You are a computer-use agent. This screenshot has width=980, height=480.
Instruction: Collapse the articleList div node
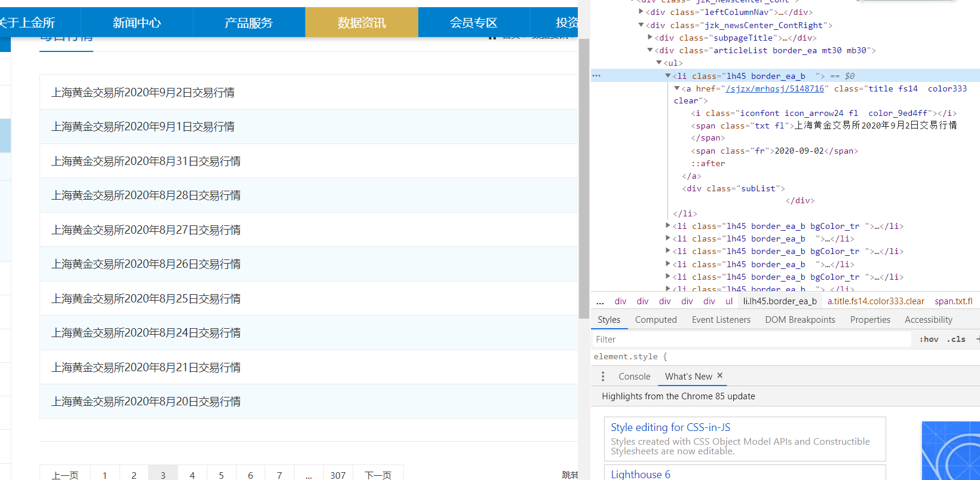point(650,50)
